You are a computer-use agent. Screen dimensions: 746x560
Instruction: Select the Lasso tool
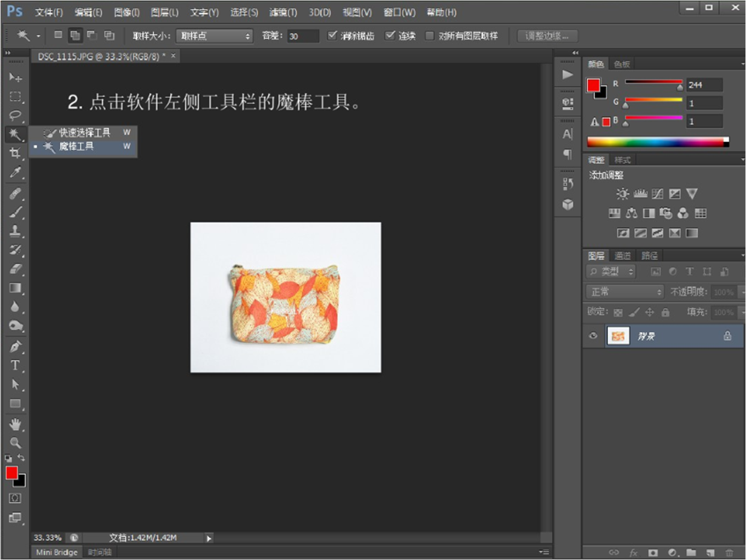click(x=15, y=116)
